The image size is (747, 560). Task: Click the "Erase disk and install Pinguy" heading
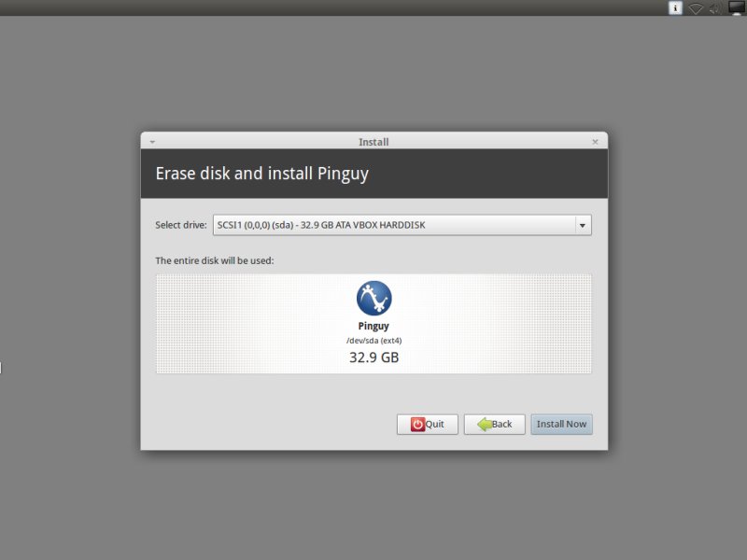pyautogui.click(x=262, y=174)
